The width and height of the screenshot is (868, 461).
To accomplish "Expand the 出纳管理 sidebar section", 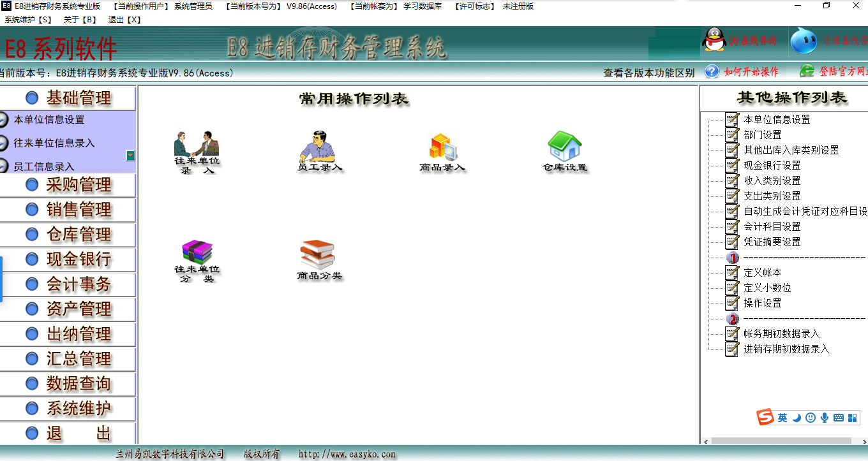I will [x=68, y=334].
